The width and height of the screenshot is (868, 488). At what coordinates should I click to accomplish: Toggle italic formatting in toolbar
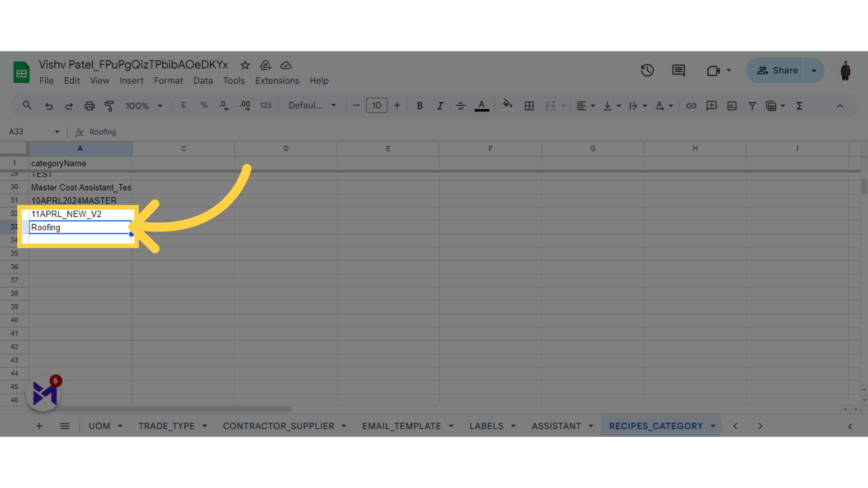pos(440,105)
